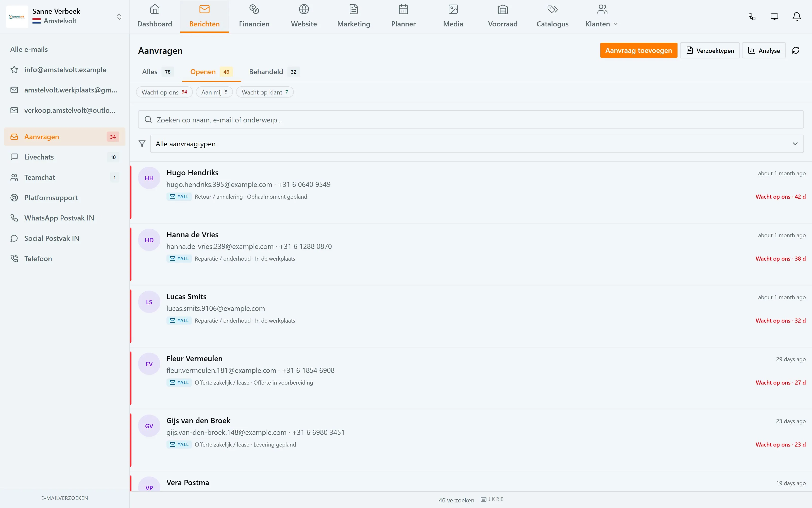Screen dimensions: 812x508
Task: Show the Alles requests tab
Action: coord(158,72)
